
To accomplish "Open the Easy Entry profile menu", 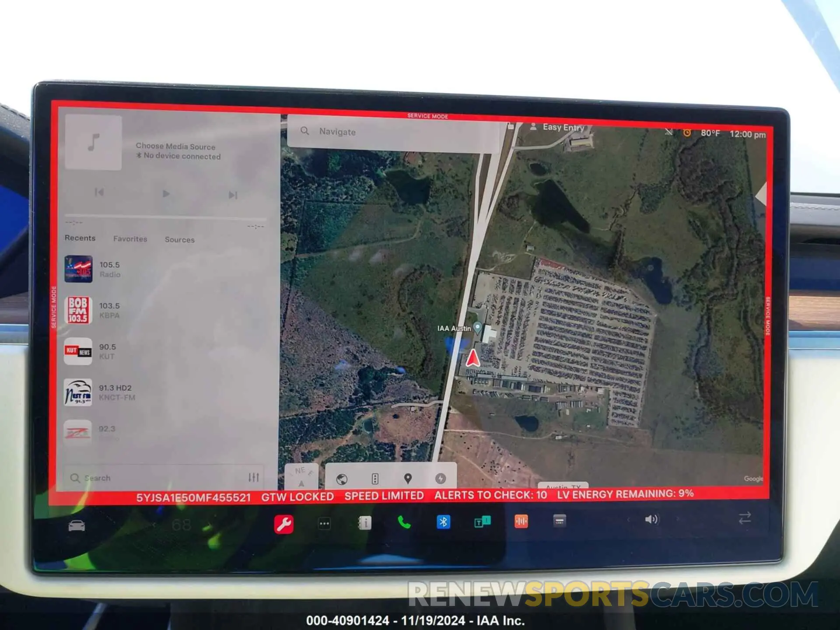I will pos(557,127).
